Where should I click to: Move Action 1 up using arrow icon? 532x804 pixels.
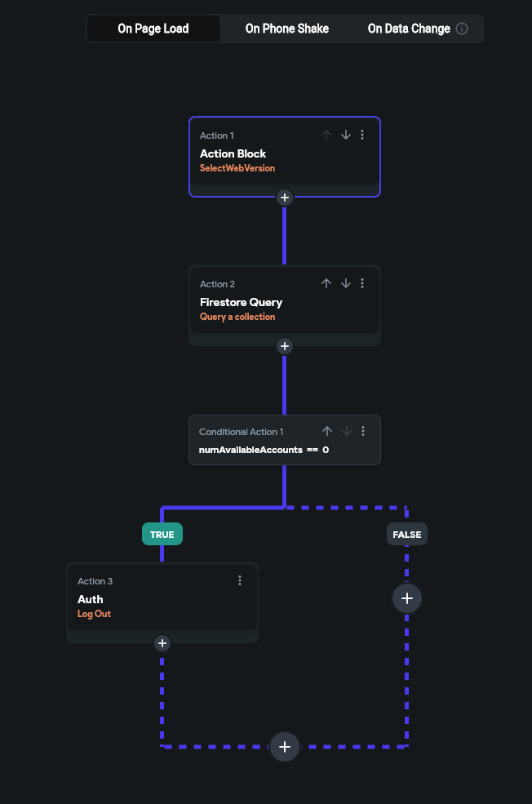click(x=326, y=135)
